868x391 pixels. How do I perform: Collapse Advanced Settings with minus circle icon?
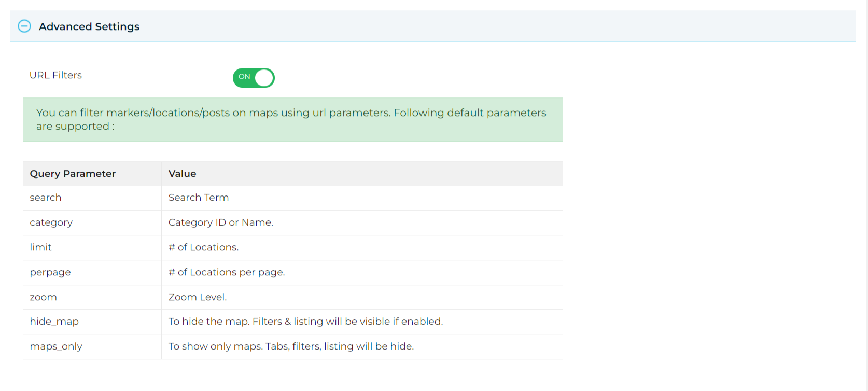pos(24,26)
